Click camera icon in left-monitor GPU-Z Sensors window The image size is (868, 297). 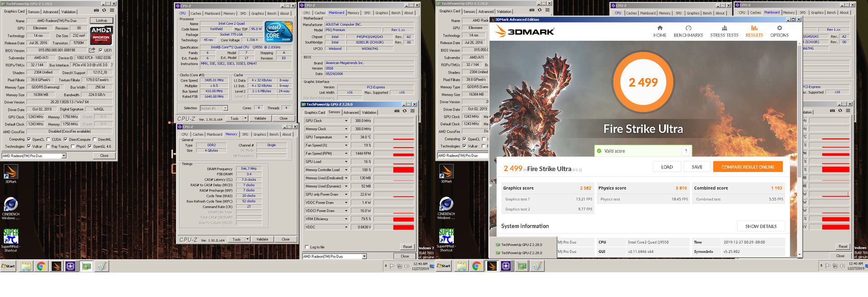[397, 111]
